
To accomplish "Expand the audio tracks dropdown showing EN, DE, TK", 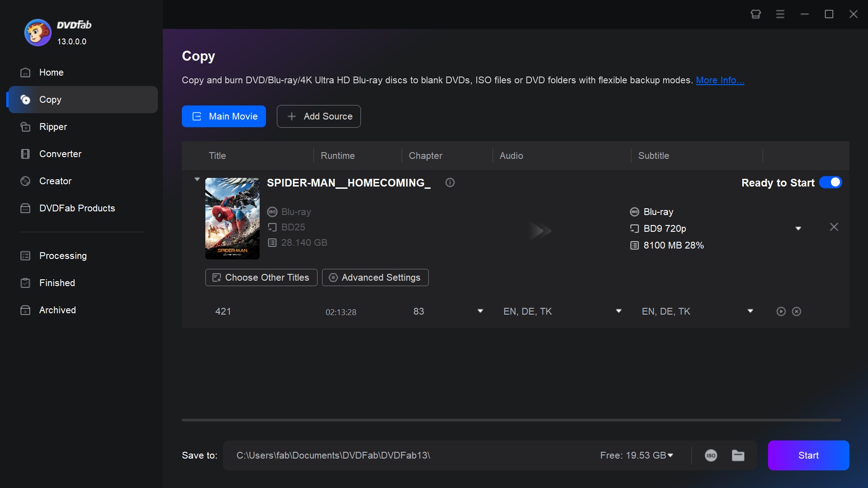I will click(x=618, y=311).
